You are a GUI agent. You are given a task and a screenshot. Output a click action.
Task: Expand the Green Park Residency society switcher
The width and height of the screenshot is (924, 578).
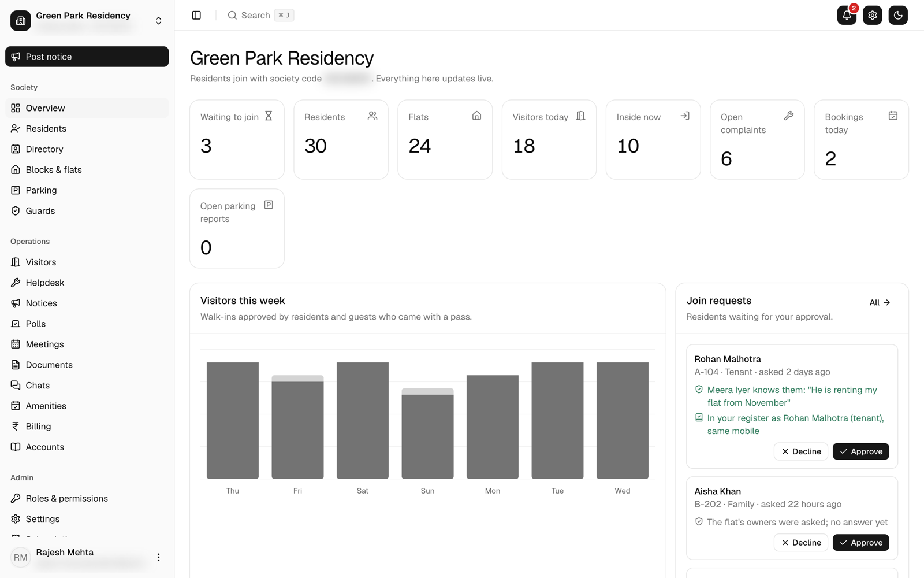87,21
